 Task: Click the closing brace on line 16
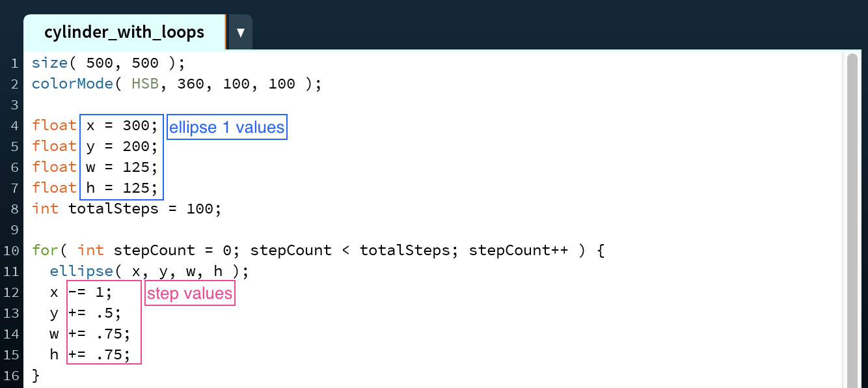click(36, 376)
